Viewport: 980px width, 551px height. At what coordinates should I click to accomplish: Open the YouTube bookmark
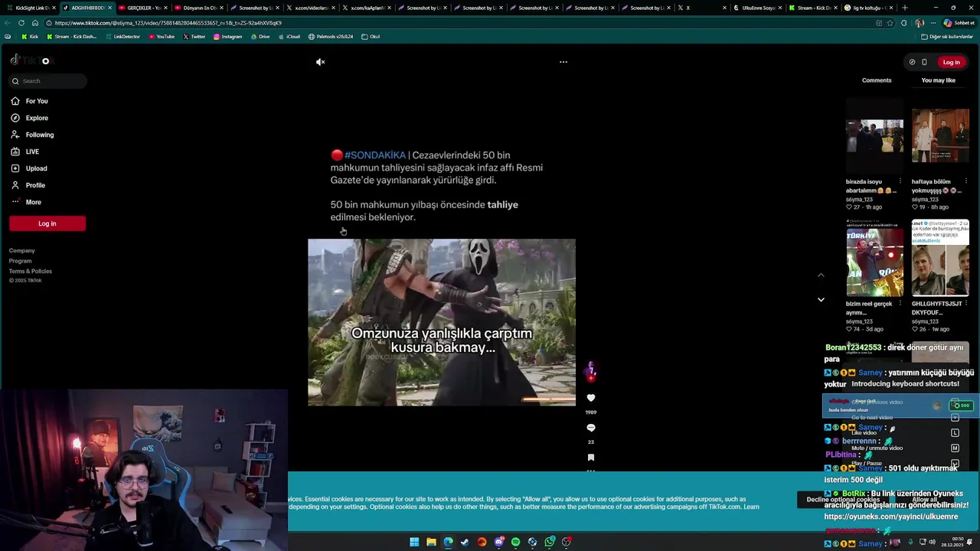click(162, 37)
